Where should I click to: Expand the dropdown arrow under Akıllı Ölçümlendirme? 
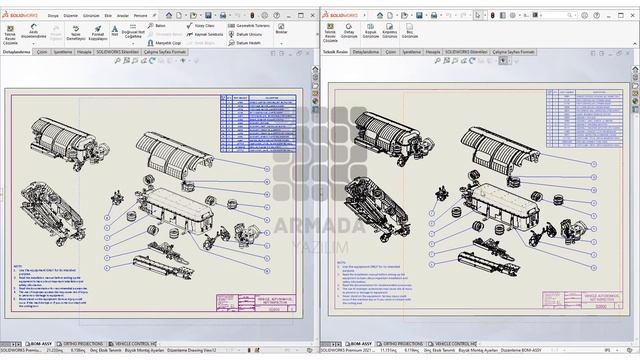pos(33,43)
